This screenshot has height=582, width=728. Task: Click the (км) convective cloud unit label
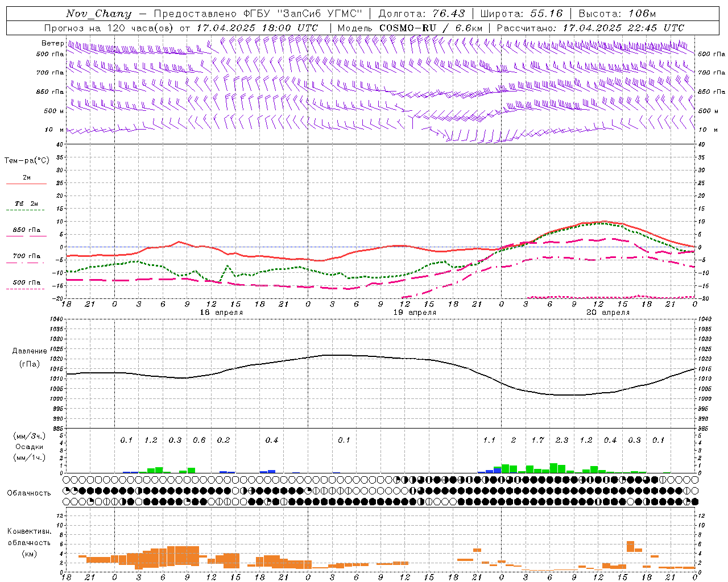click(29, 554)
